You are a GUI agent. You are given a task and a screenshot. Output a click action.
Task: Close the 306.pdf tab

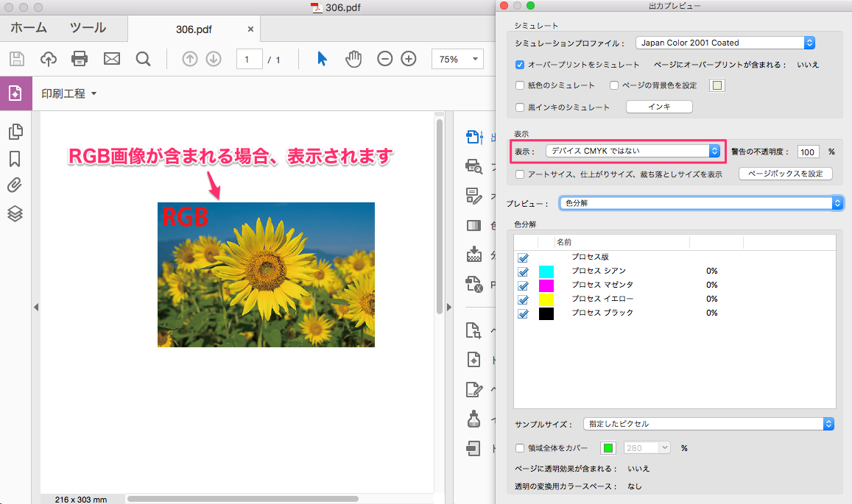click(250, 29)
